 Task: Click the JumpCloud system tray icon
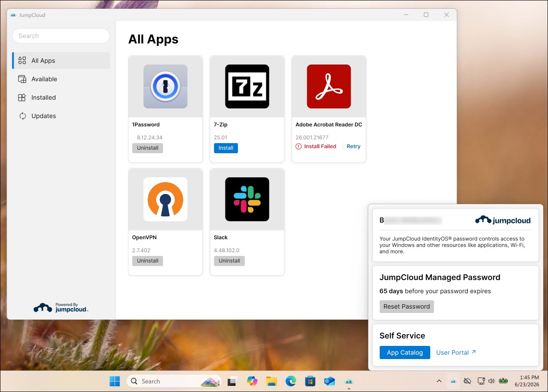(453, 381)
